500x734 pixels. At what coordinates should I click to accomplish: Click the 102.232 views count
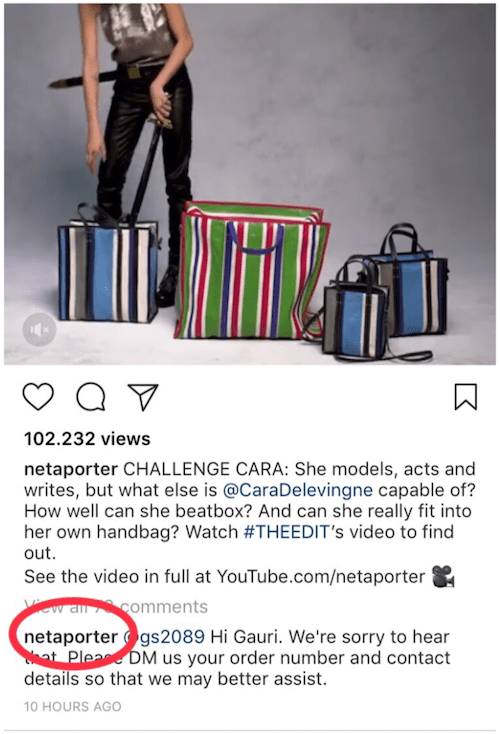(x=87, y=439)
